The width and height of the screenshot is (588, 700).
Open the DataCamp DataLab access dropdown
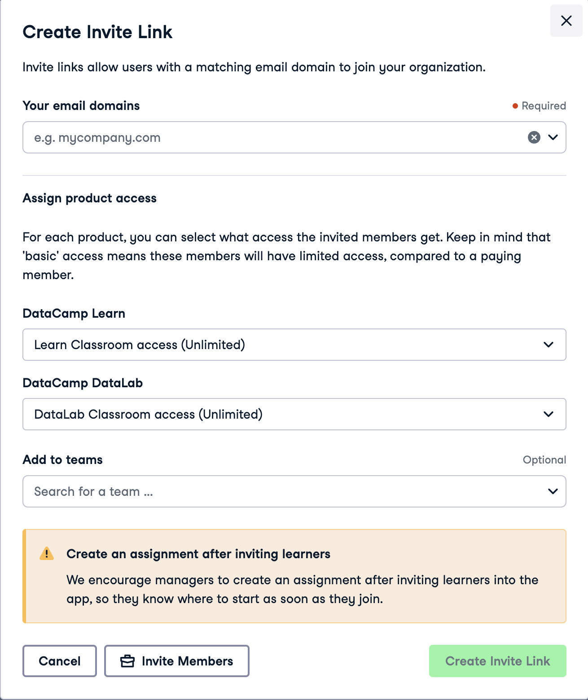287,414
